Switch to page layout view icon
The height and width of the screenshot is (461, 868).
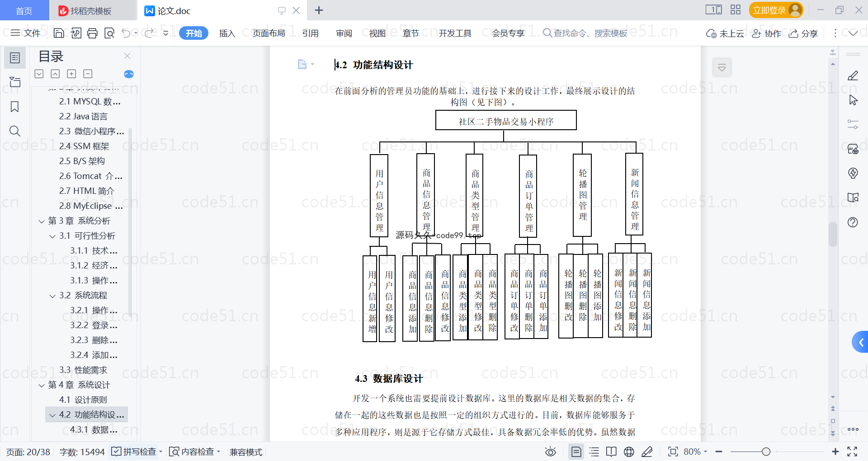(576, 452)
